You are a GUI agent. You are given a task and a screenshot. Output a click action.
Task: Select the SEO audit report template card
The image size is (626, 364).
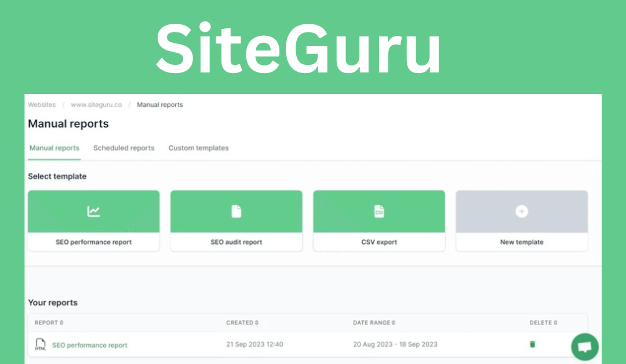[x=236, y=220]
